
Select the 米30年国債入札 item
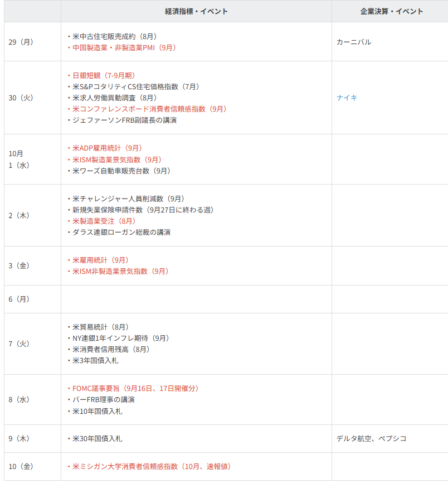pos(97,438)
